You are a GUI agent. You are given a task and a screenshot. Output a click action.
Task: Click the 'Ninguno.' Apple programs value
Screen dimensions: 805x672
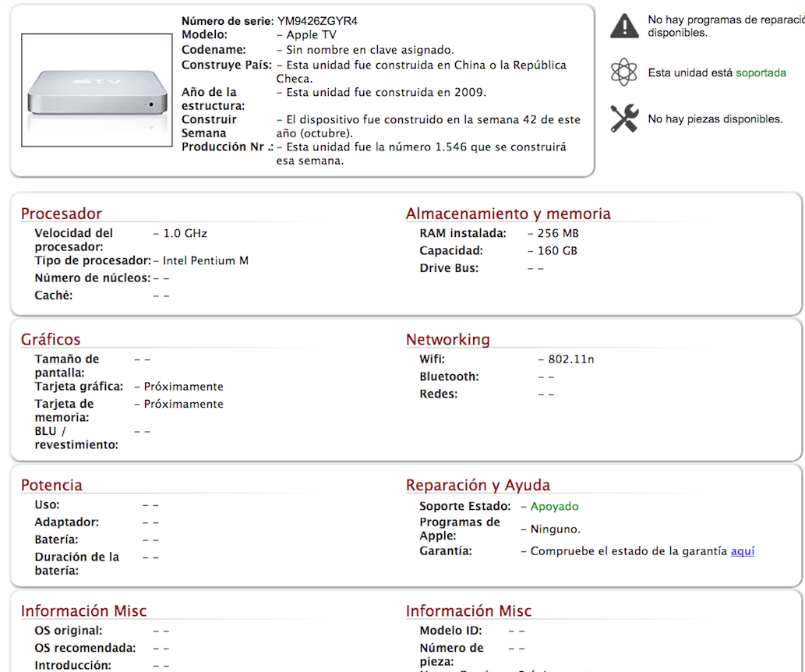click(555, 529)
